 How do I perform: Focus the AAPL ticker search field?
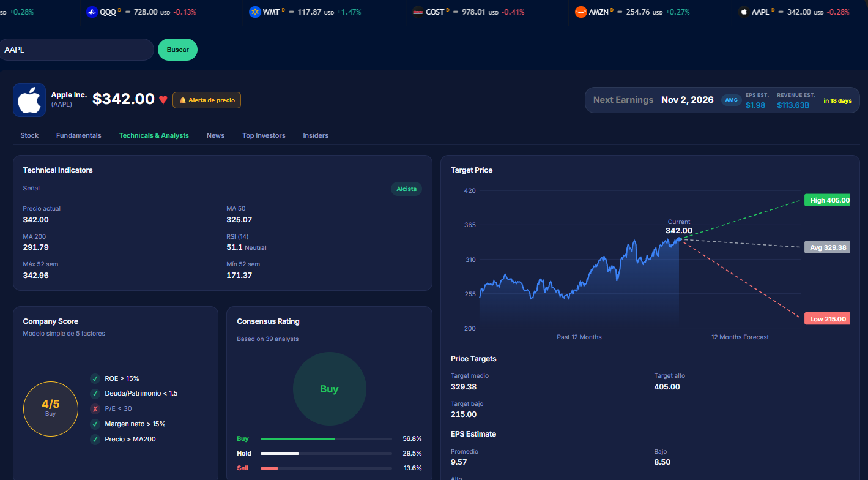point(76,50)
